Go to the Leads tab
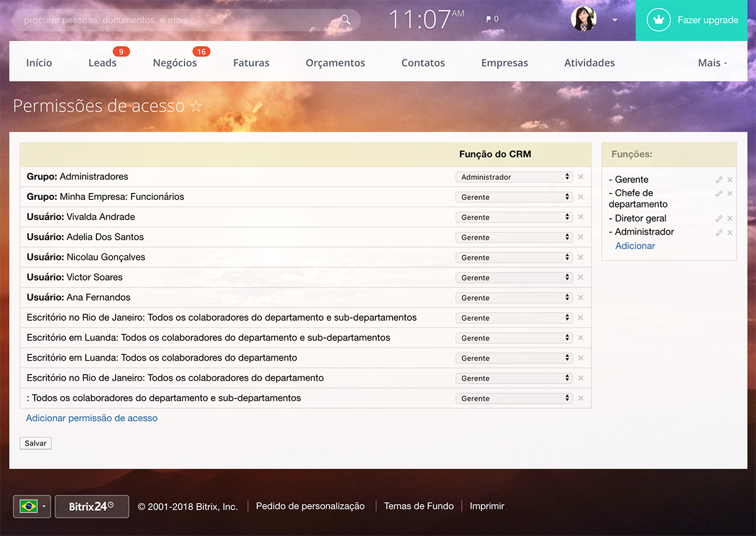756x536 pixels. click(x=102, y=63)
